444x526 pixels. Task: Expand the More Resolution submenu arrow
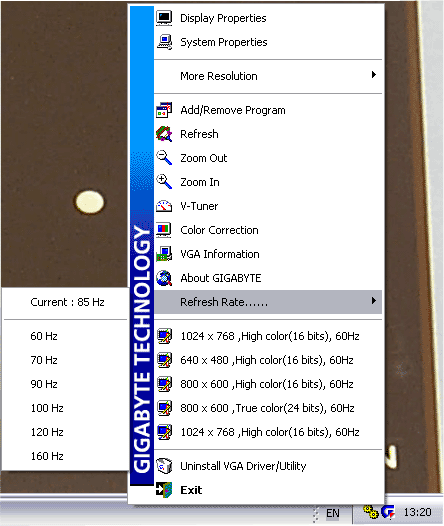pyautogui.click(x=374, y=74)
